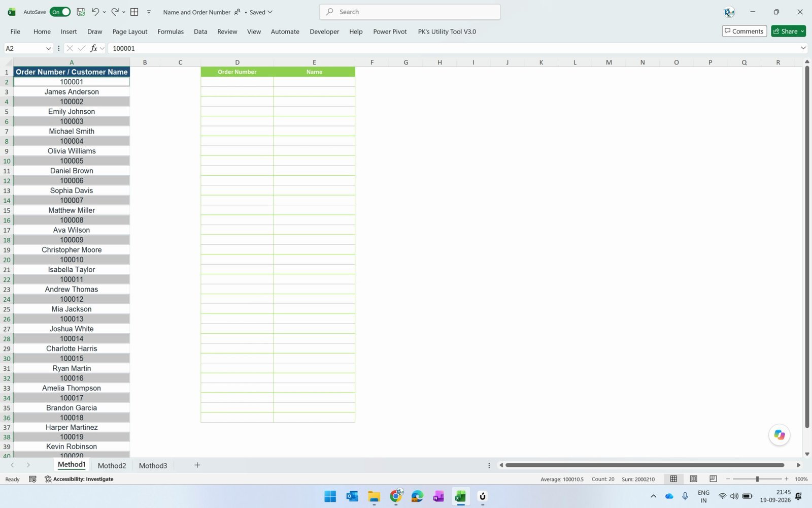Click the Enter checkmark icon in formula bar

tap(81, 48)
